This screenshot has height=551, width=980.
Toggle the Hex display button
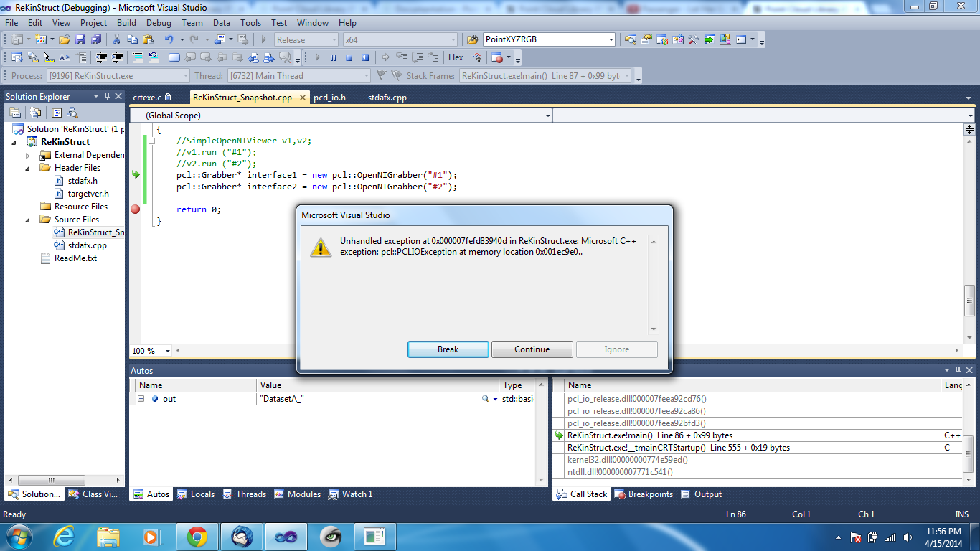click(456, 57)
